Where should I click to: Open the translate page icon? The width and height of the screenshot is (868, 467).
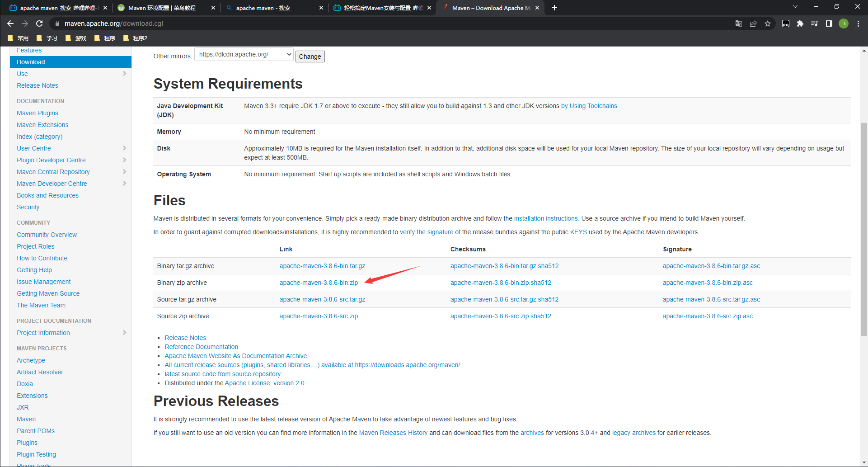tap(739, 24)
